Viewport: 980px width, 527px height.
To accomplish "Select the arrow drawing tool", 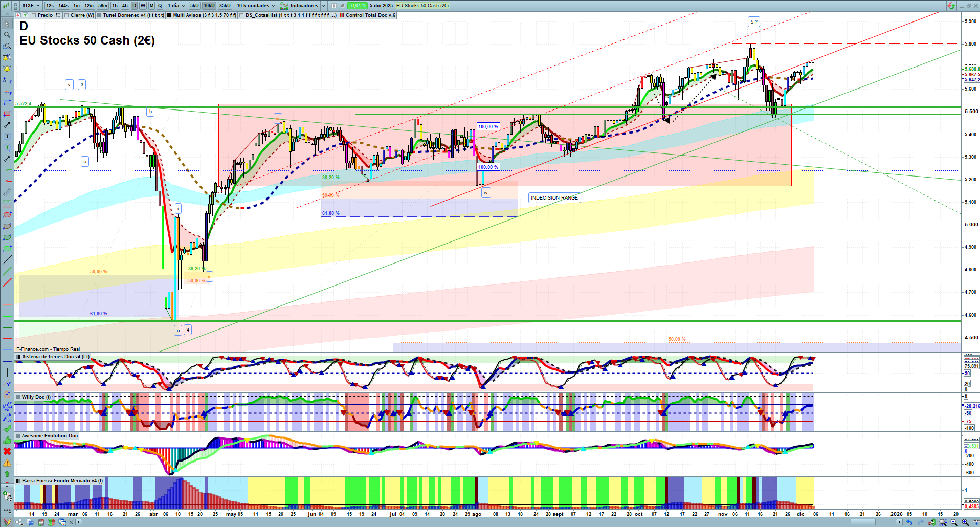I will click(7, 125).
